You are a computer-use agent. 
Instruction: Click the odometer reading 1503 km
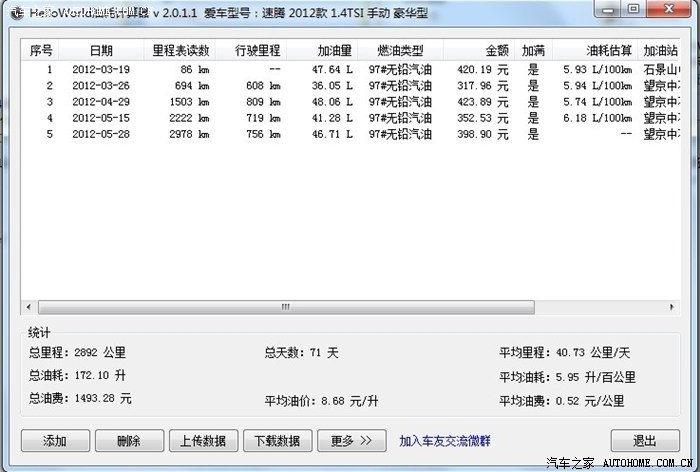tap(189, 102)
